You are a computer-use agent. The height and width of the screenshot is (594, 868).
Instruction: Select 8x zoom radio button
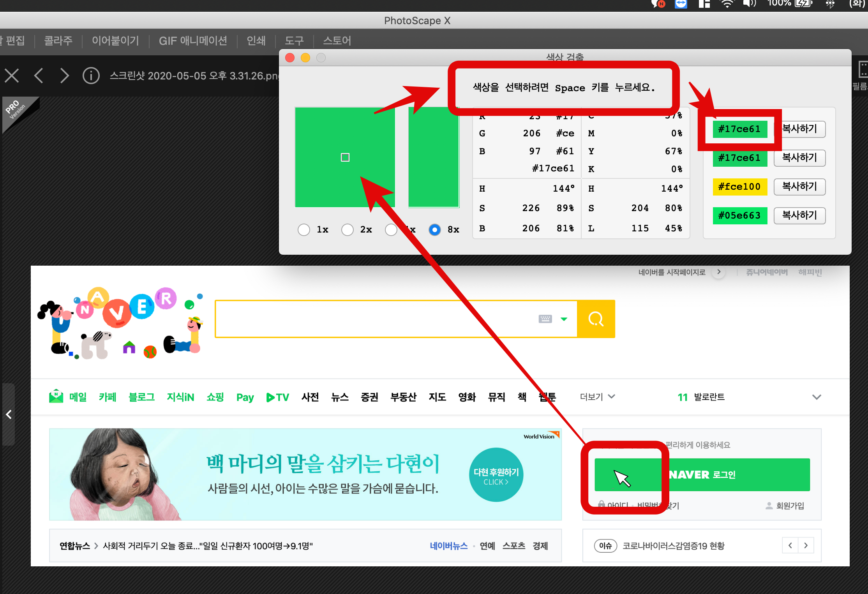[435, 230]
